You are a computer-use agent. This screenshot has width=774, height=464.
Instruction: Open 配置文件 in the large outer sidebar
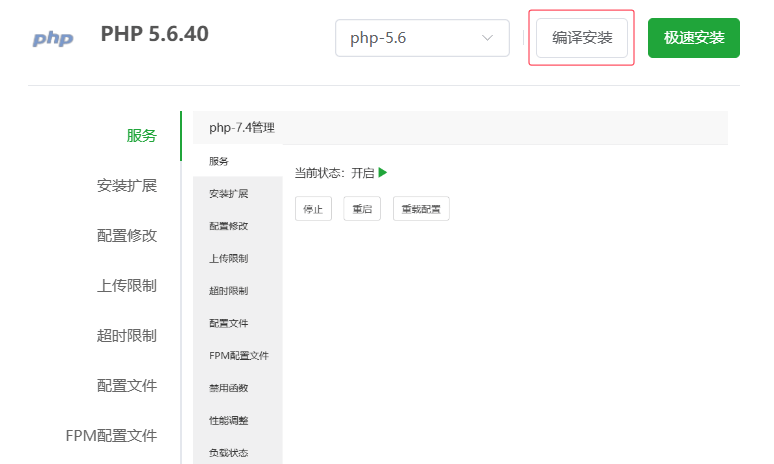tap(127, 386)
